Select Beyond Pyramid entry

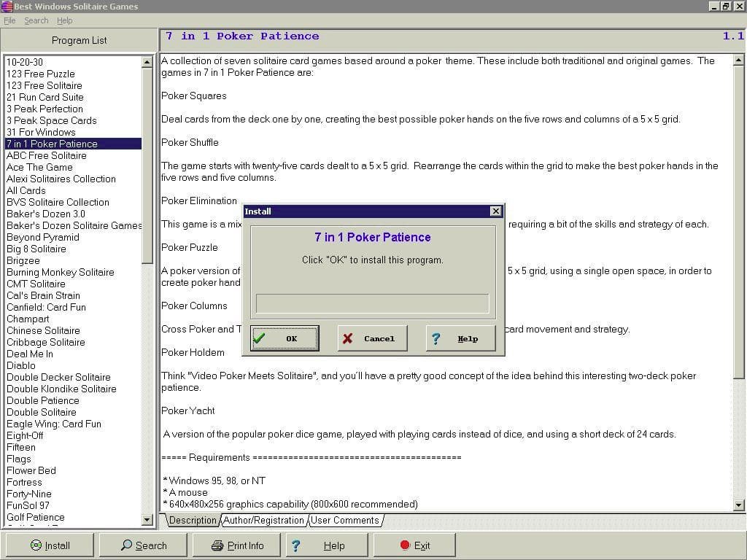[74, 237]
